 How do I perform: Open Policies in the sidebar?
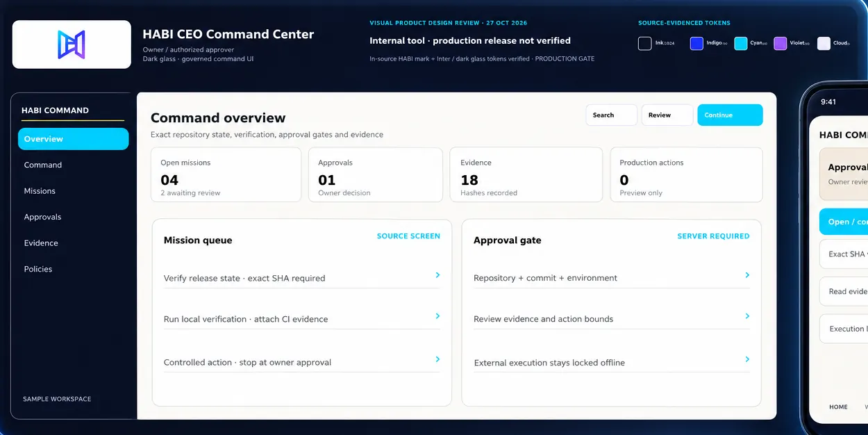[38, 269]
